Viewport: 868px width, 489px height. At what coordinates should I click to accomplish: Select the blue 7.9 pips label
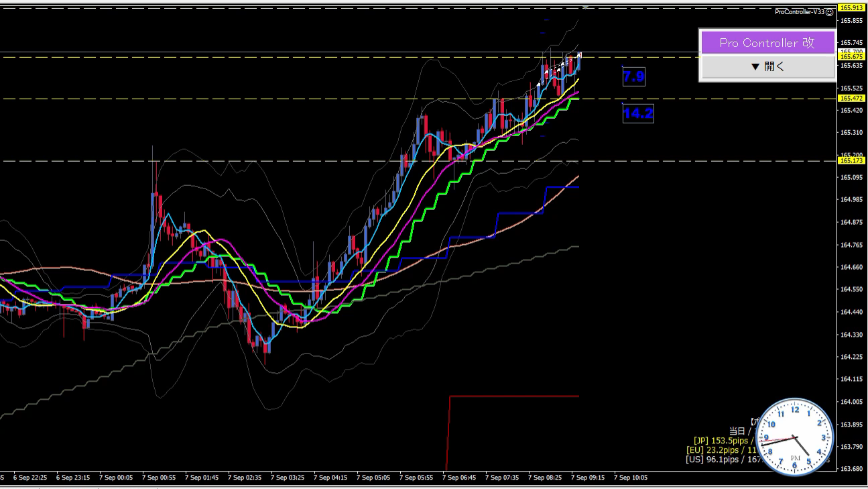point(633,77)
